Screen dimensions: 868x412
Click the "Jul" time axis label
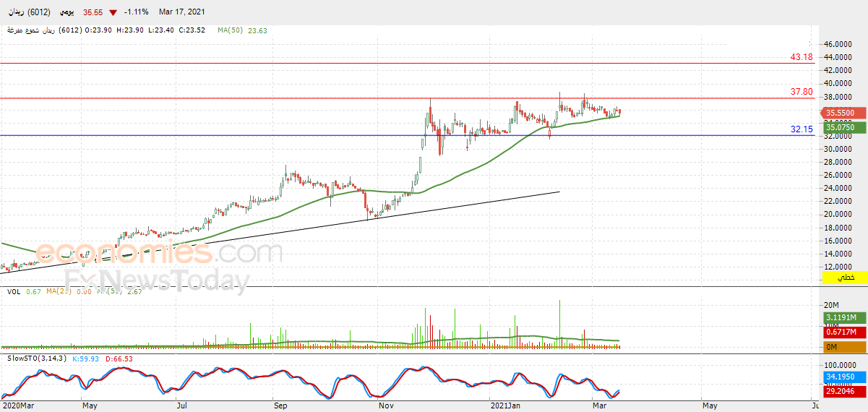tap(183, 406)
